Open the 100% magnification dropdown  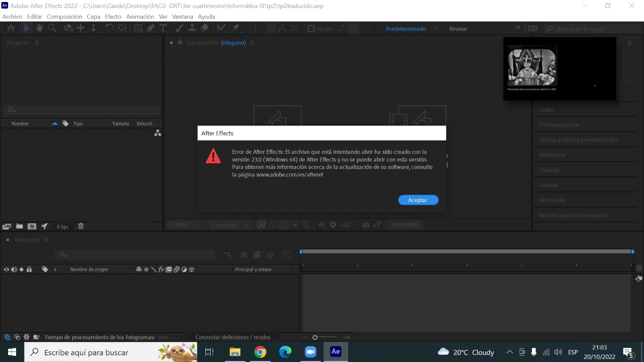[x=185, y=225]
